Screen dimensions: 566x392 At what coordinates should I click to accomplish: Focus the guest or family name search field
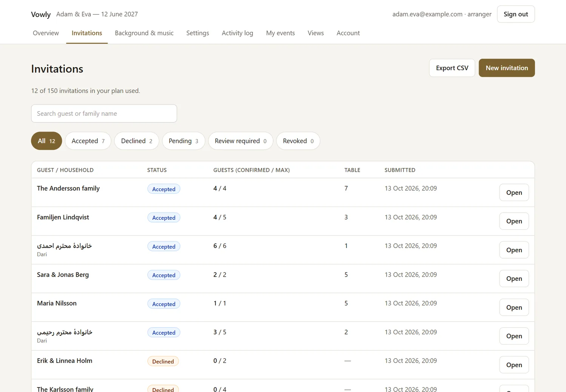coord(104,113)
